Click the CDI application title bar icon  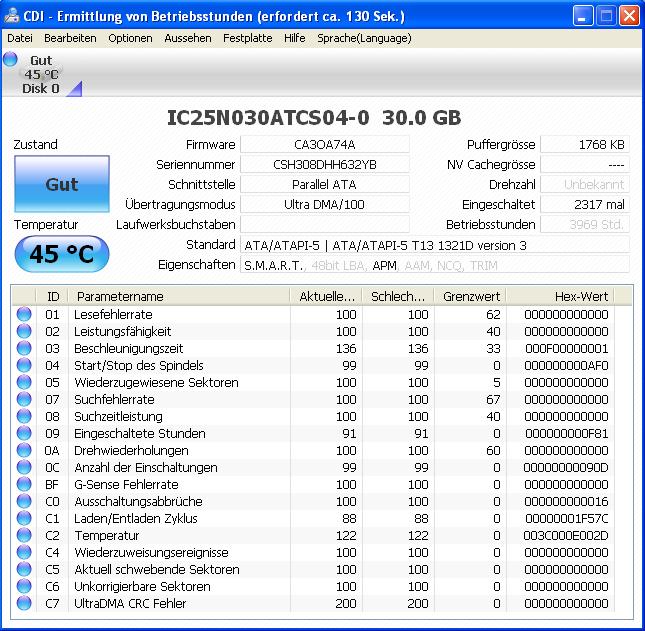12,16
